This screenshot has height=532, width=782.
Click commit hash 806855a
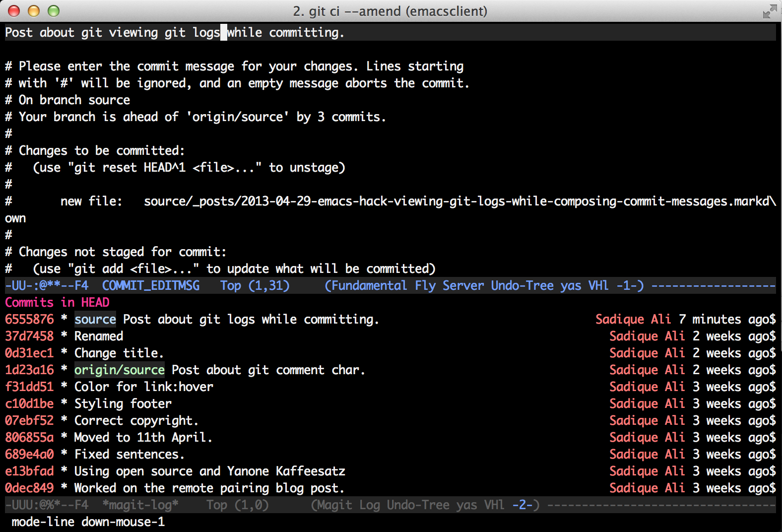pyautogui.click(x=29, y=437)
